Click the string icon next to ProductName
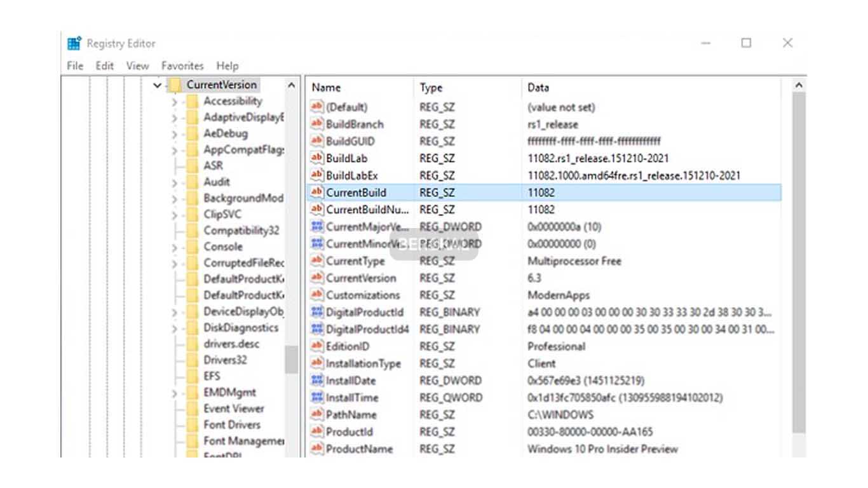868x488 pixels. 316,449
